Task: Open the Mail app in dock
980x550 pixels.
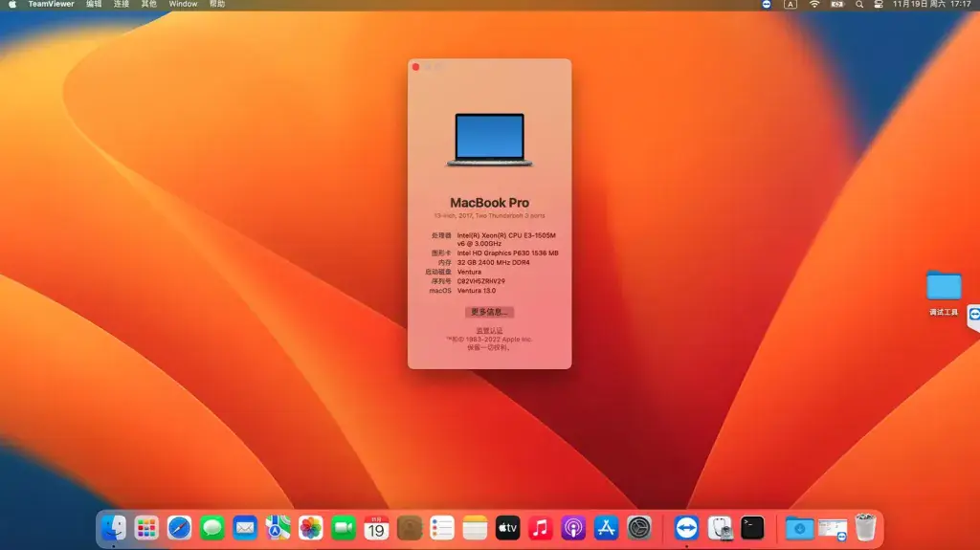Action: click(245, 528)
